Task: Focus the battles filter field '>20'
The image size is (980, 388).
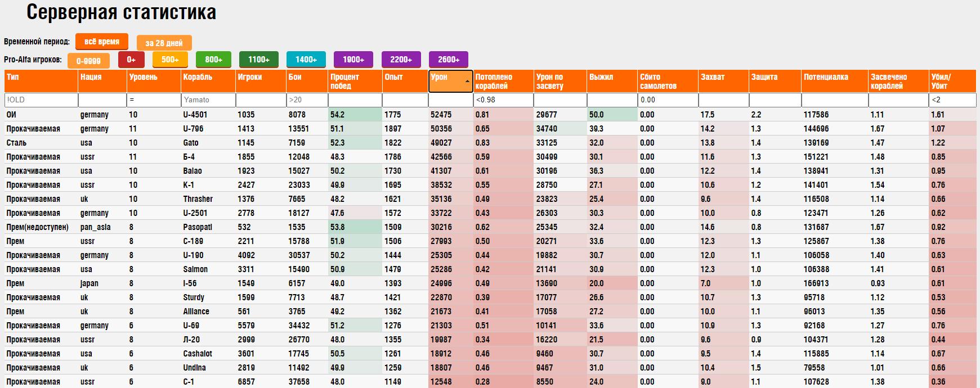Action: click(307, 100)
